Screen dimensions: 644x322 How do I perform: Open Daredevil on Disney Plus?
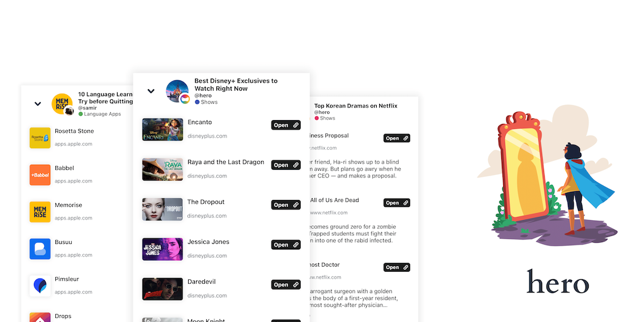286,285
